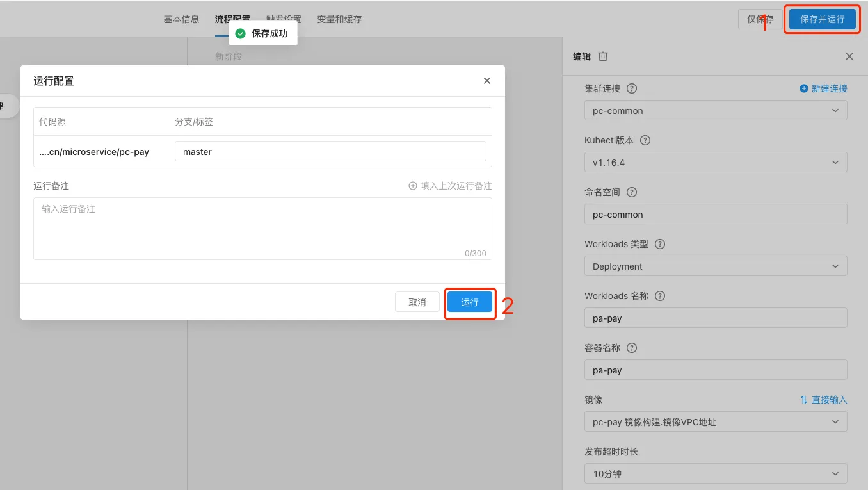The image size is (868, 490).
Task: Close the 运行配置 dialog with X
Action: (x=487, y=81)
